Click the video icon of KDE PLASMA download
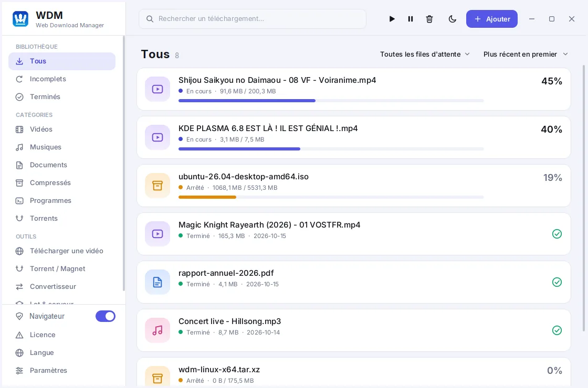The width and height of the screenshot is (588, 388). 157,137
